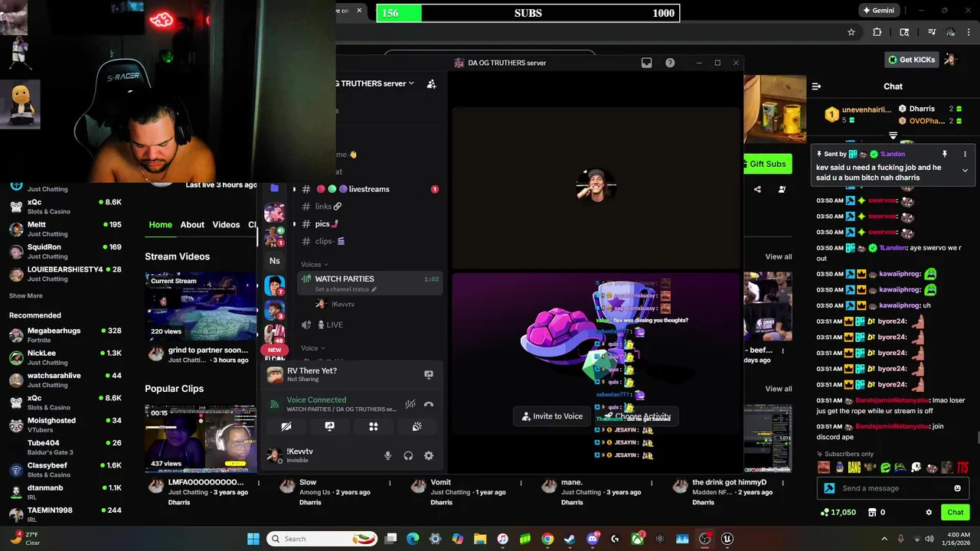Open options for the Vomit clip
This screenshot has width=980, height=551.
pos(521,483)
